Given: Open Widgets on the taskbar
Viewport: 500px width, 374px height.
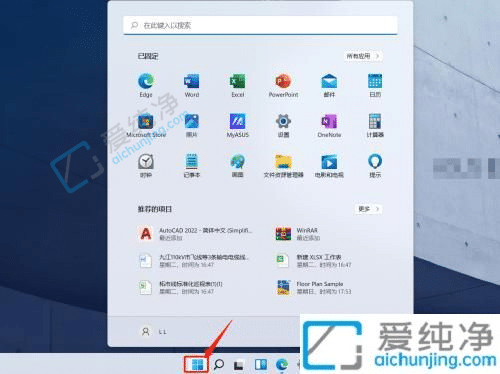Looking at the screenshot, I should (260, 364).
